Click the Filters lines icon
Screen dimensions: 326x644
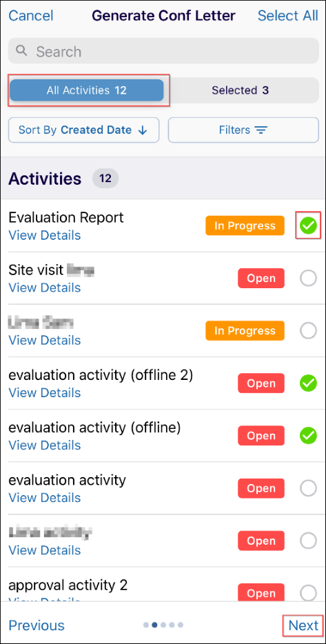[x=261, y=130]
